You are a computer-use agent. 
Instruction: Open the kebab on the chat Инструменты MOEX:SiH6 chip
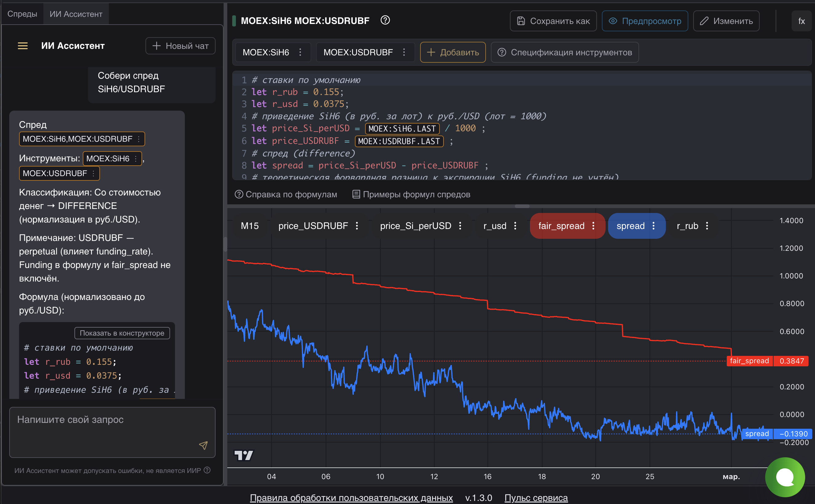click(136, 159)
